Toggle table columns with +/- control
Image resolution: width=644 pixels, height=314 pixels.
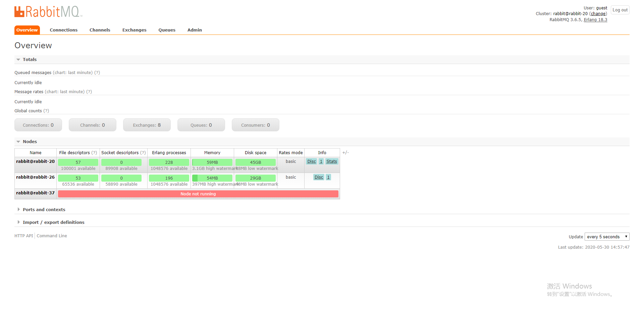click(x=345, y=153)
